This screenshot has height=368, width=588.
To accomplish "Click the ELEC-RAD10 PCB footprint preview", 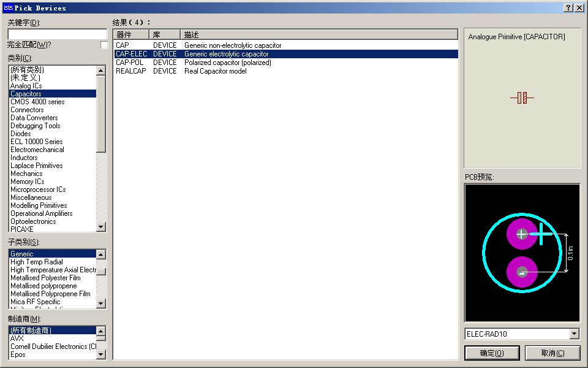I will click(x=522, y=253).
